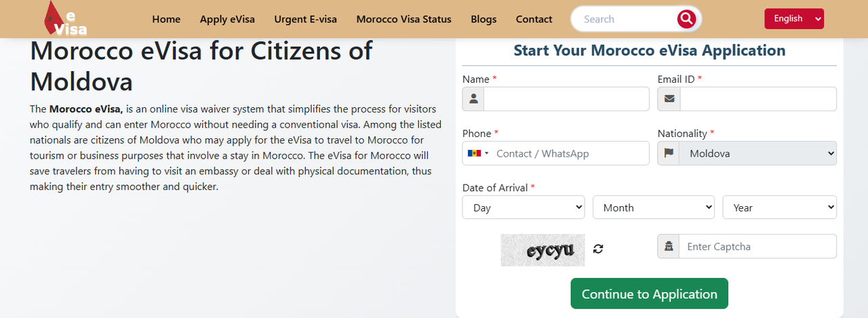Switch language using the English selector
The height and width of the screenshot is (318, 868).
pos(794,18)
